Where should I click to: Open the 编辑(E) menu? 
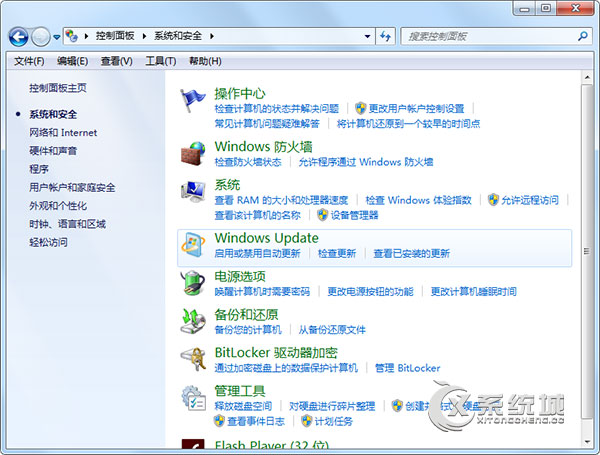(72, 61)
